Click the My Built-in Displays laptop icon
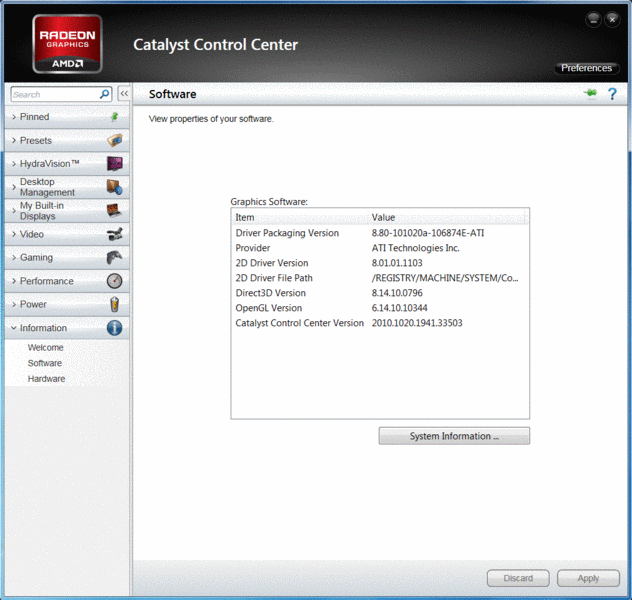Image resolution: width=632 pixels, height=600 pixels. click(114, 210)
